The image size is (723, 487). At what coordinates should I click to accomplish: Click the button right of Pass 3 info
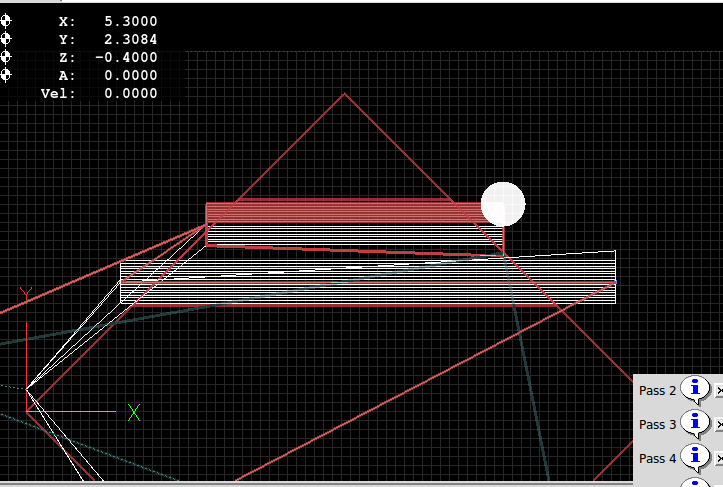pos(719,425)
